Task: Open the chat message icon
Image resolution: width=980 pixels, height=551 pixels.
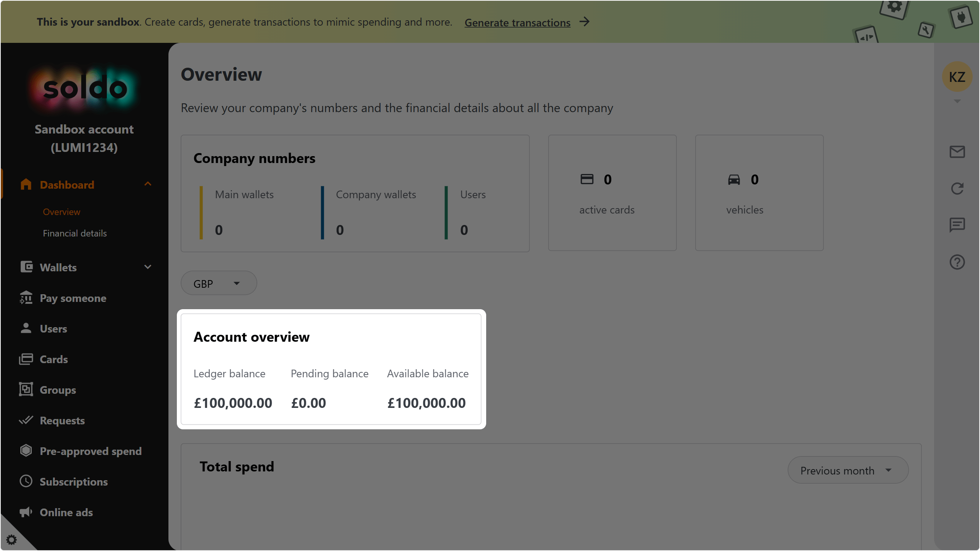Action: 957,225
